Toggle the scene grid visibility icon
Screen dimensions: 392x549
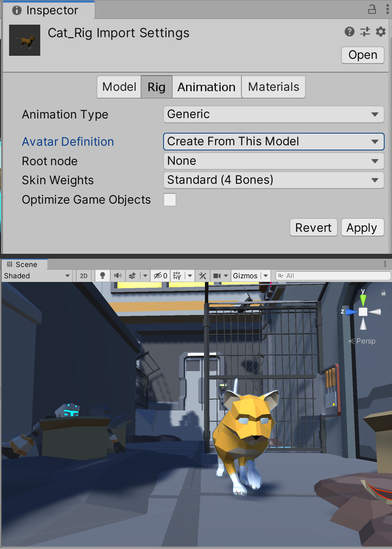click(x=177, y=276)
